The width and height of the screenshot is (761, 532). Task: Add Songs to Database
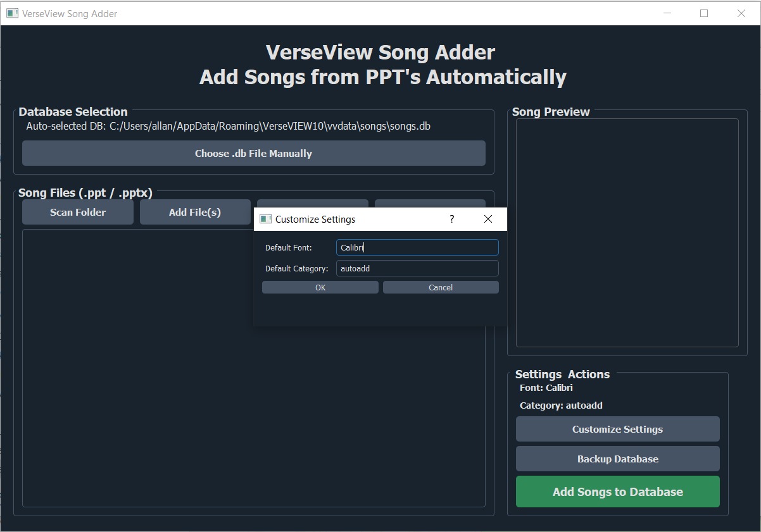[x=617, y=492]
